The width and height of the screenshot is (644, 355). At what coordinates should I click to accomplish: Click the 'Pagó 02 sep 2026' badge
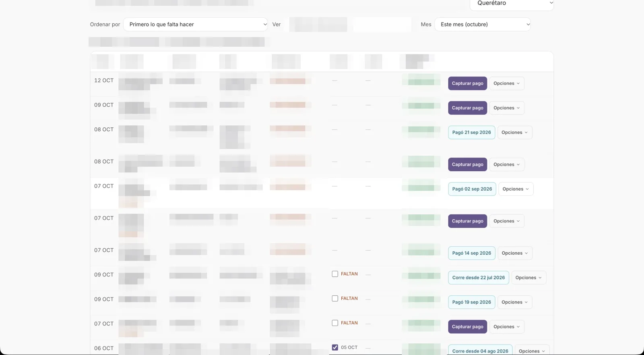[x=472, y=189]
